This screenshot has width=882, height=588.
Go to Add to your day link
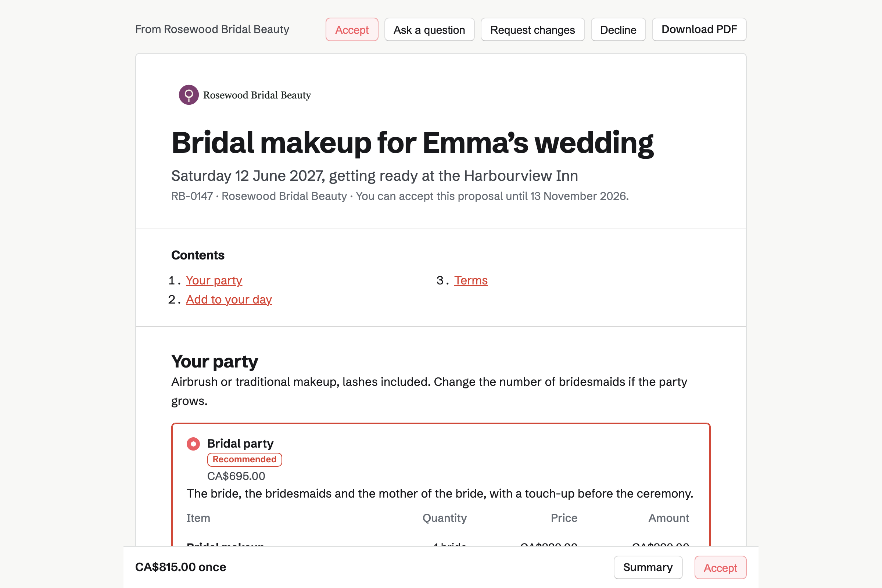(229, 299)
